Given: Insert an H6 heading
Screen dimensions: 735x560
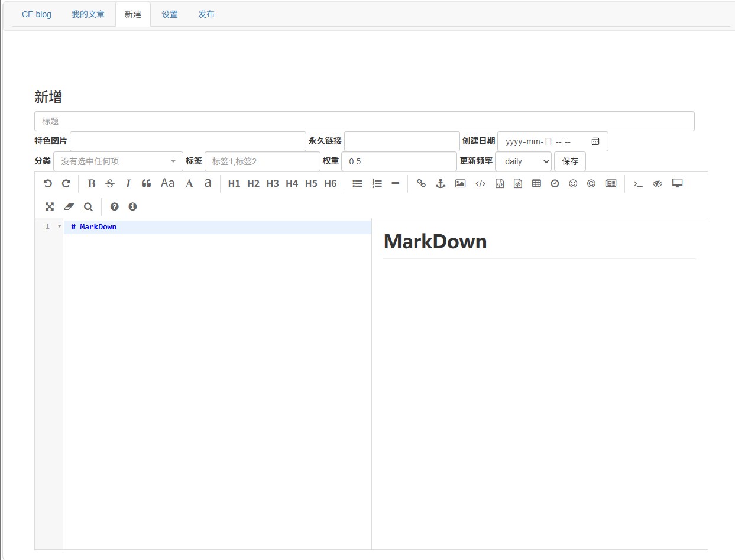Looking at the screenshot, I should click(331, 183).
